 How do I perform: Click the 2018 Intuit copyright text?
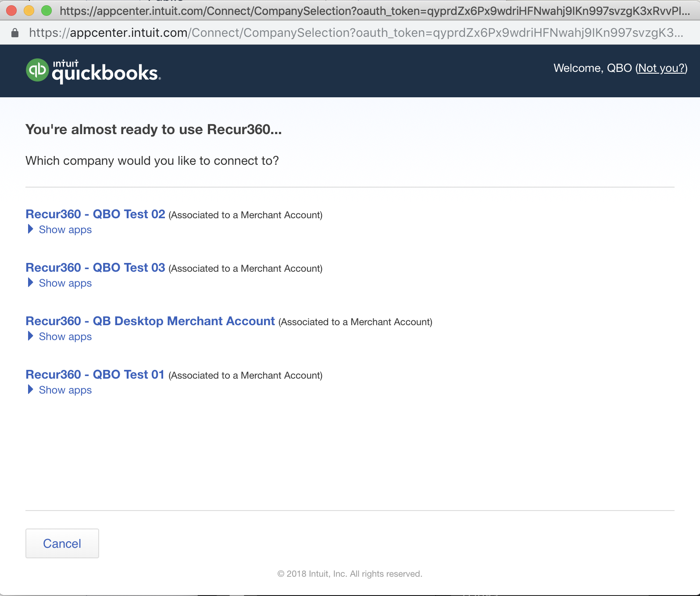[x=350, y=574]
